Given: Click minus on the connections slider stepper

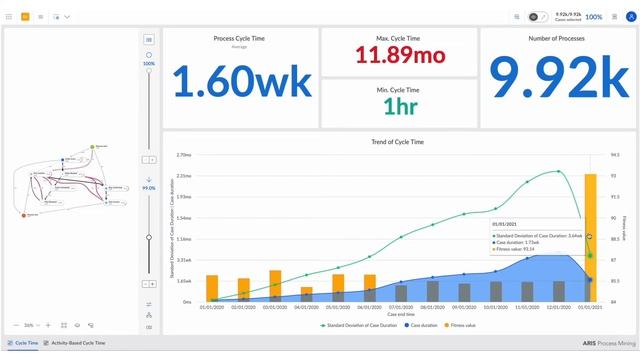Looking at the screenshot, I should click(145, 284).
